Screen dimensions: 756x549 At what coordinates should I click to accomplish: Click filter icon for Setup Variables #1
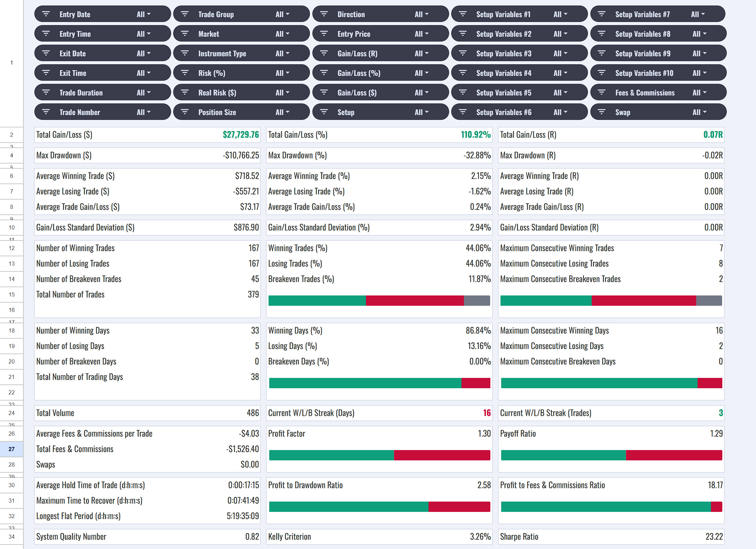(x=463, y=14)
